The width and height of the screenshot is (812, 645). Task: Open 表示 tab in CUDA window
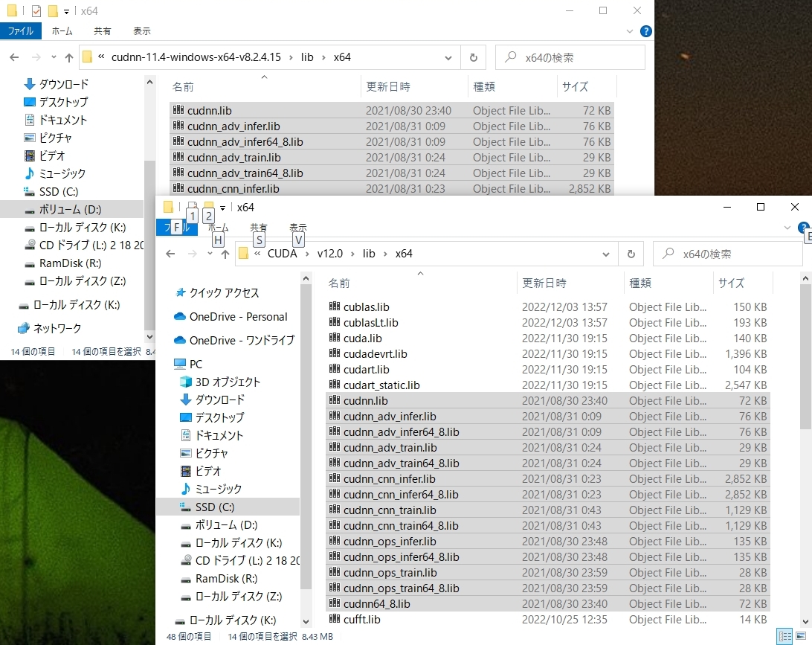pos(297,228)
